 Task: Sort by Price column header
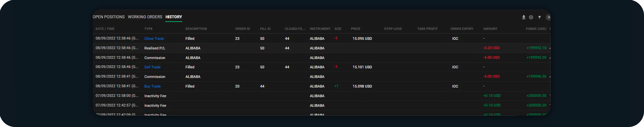(x=356, y=29)
